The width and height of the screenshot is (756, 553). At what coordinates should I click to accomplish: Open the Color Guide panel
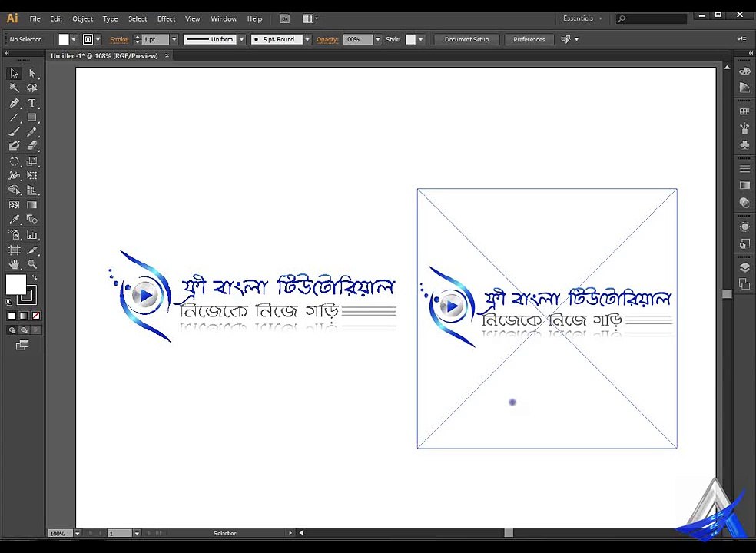click(x=744, y=88)
